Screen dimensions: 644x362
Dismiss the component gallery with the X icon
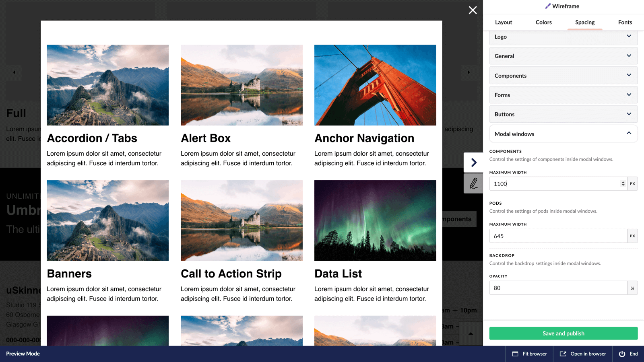pyautogui.click(x=473, y=10)
